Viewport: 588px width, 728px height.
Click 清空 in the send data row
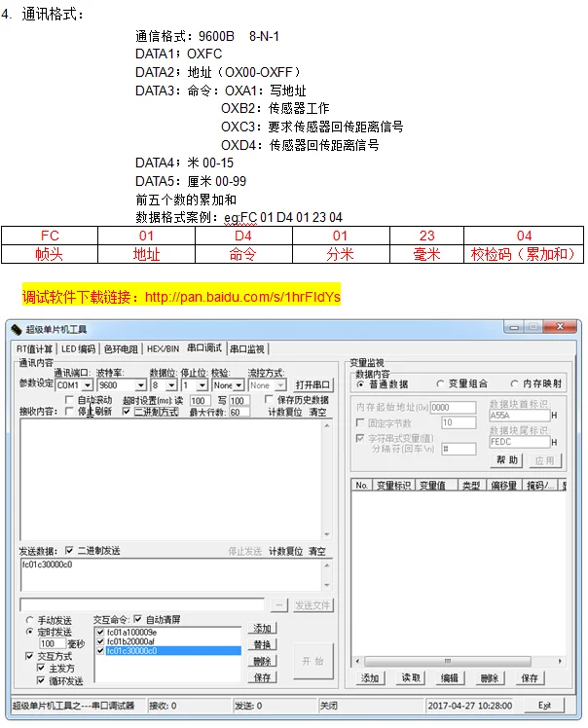coord(317,551)
